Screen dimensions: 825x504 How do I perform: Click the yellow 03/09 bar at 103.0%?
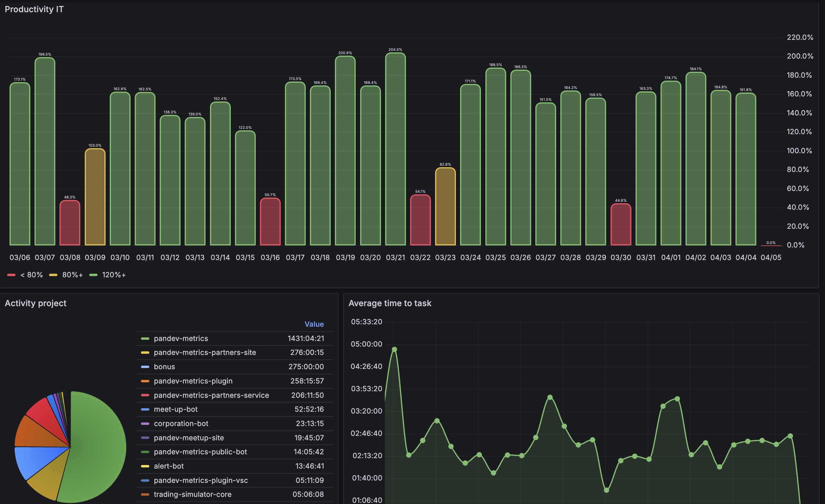95,198
